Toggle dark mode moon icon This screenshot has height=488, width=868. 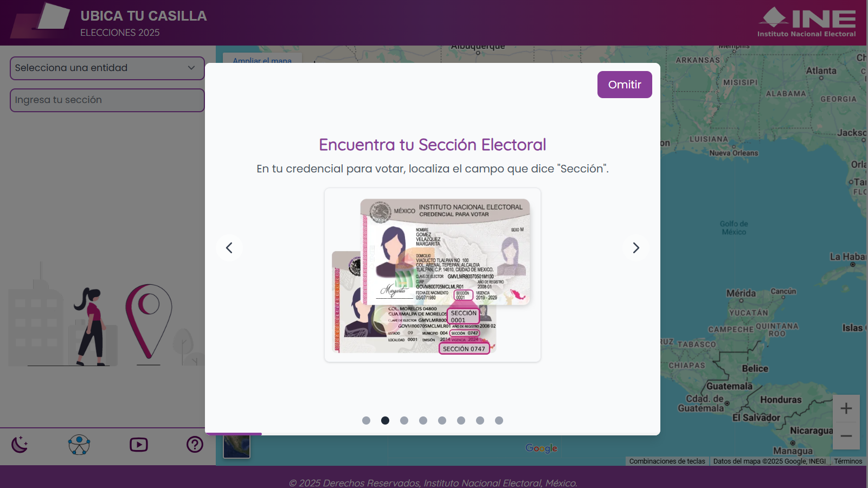pos(20,445)
